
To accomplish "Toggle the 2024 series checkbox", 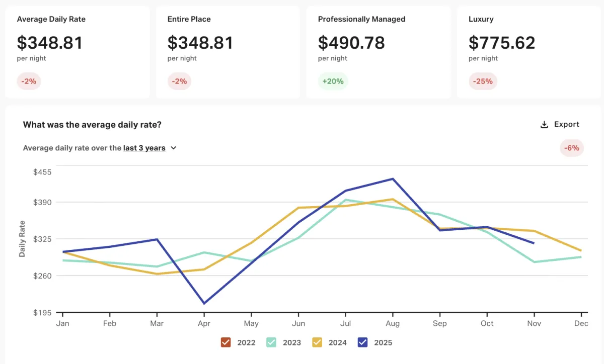I will (x=317, y=342).
